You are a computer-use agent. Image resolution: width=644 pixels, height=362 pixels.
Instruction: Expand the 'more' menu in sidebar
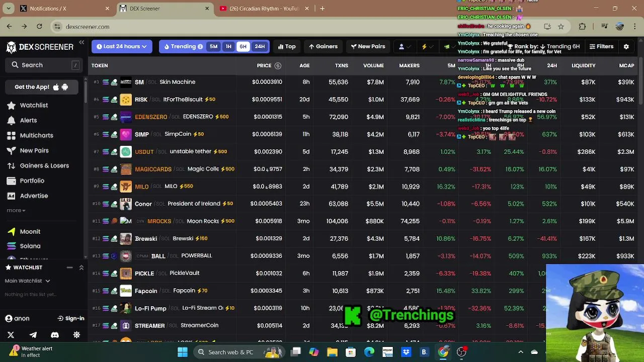16,210
